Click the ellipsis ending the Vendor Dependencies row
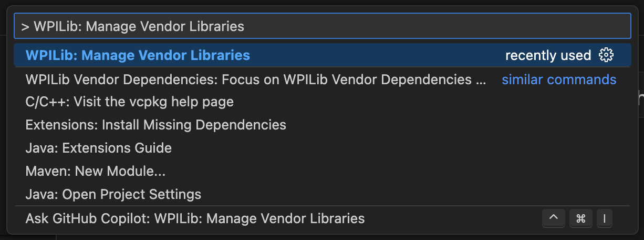 pyautogui.click(x=481, y=79)
